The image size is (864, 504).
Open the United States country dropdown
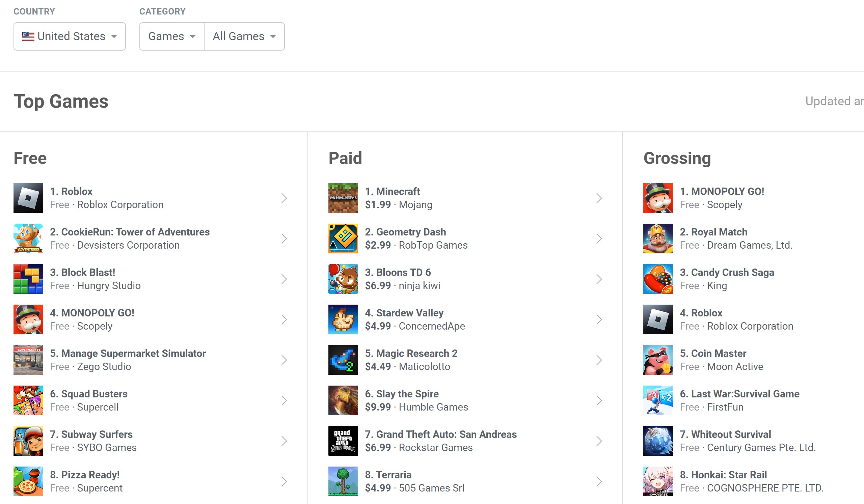pos(70,36)
